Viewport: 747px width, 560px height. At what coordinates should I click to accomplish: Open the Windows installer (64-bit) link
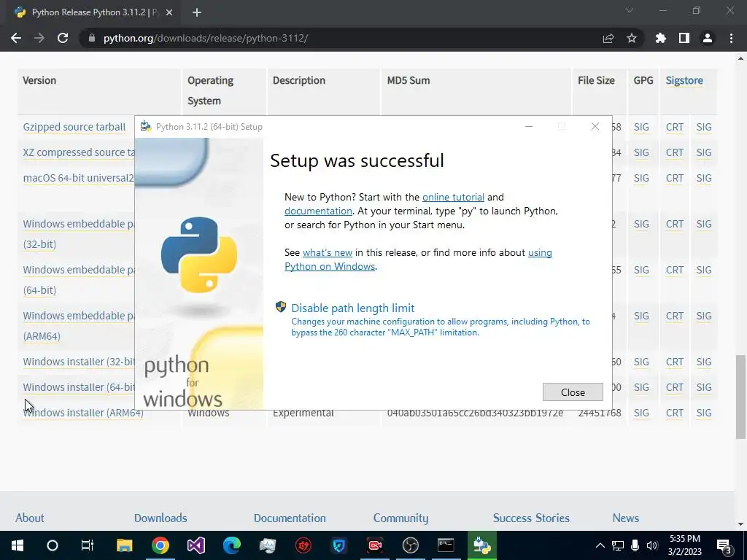click(79, 387)
